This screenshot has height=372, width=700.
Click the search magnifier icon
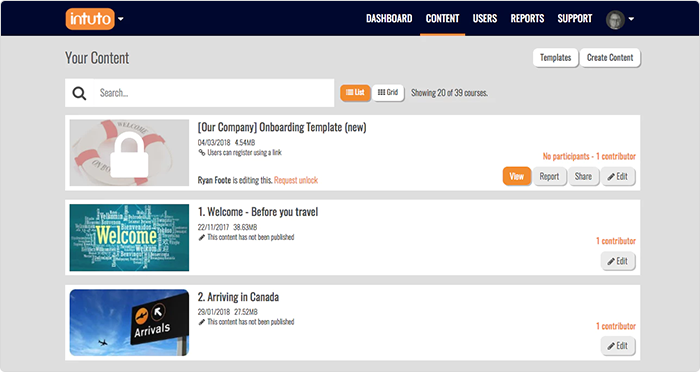coord(79,93)
